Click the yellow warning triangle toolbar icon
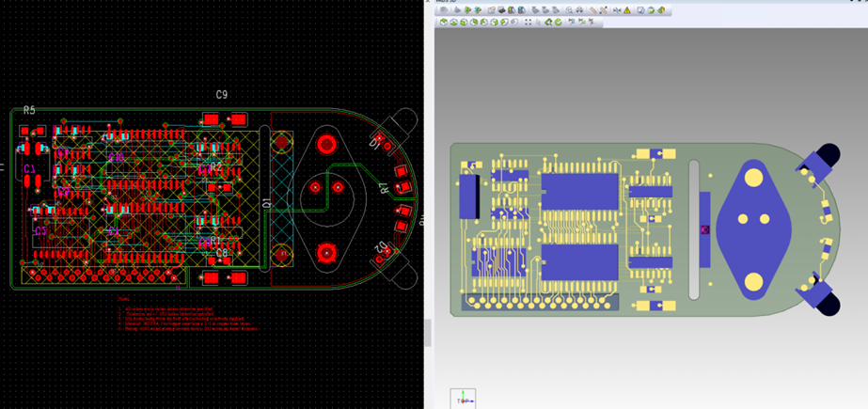 pos(627,10)
